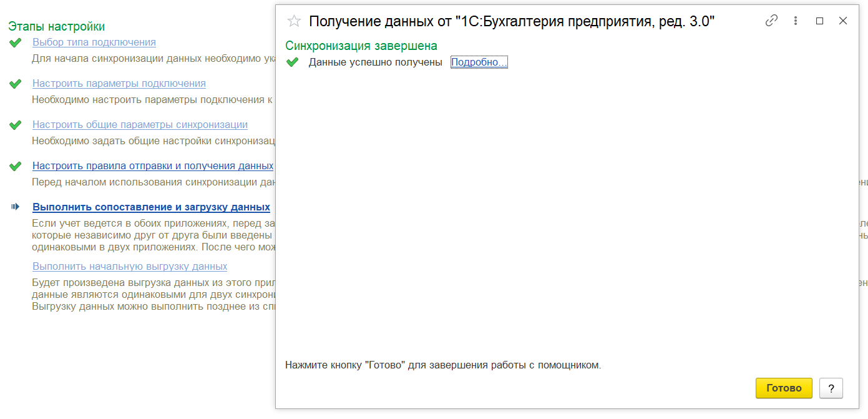Open the three-dot more actions menu

click(x=796, y=21)
